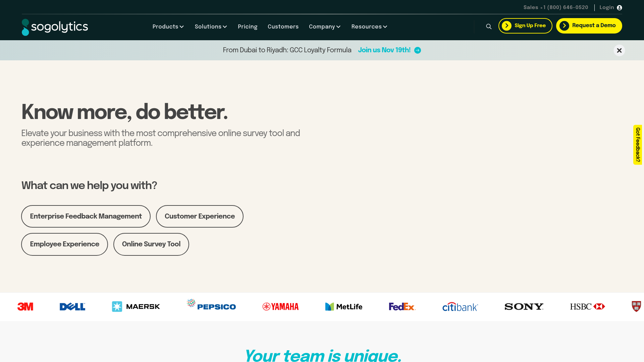Open the search icon

pyautogui.click(x=488, y=26)
